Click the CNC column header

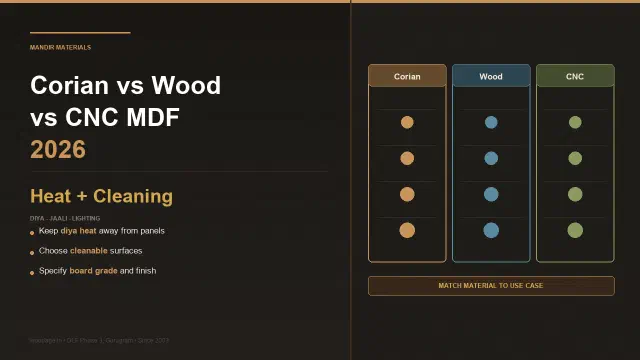[x=575, y=76]
